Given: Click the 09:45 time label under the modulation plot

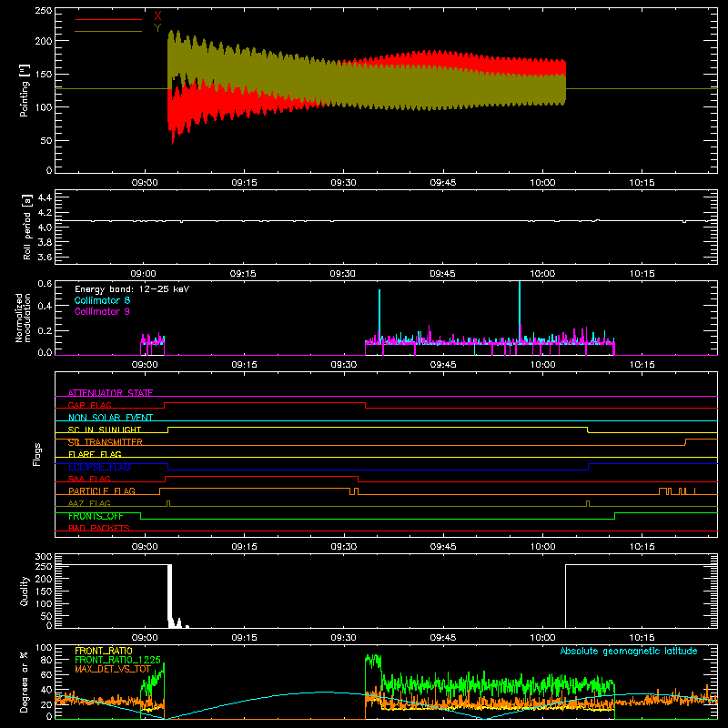Looking at the screenshot, I should pos(443,365).
